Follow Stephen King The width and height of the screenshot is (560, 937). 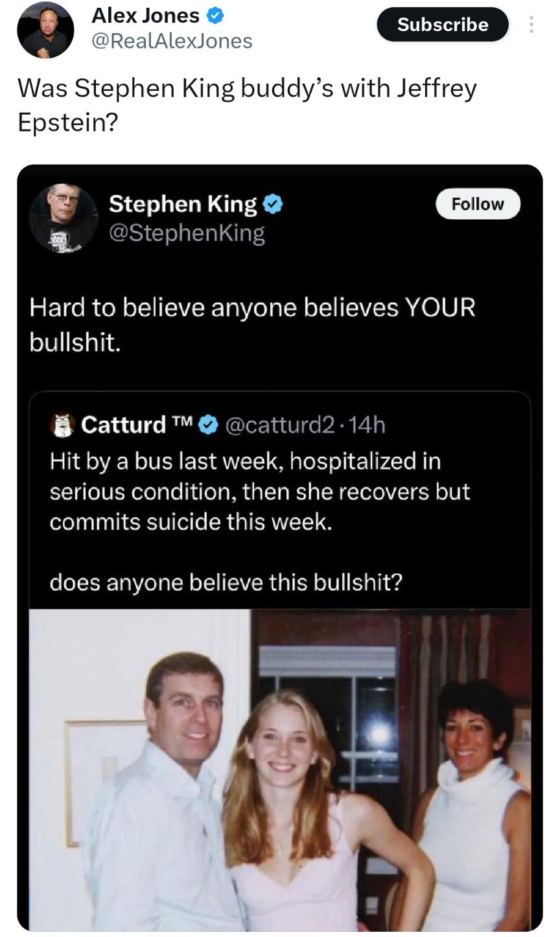point(478,204)
